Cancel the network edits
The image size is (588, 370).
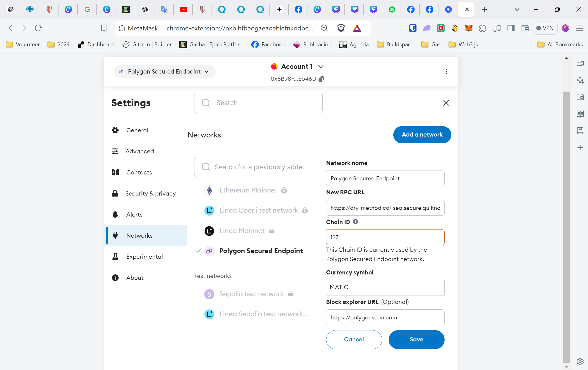tap(354, 340)
